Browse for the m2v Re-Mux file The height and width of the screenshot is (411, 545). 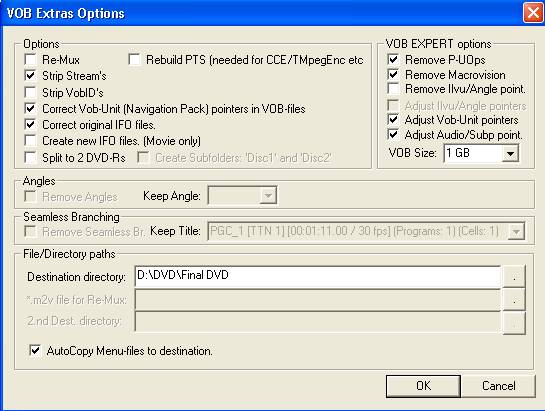point(514,299)
